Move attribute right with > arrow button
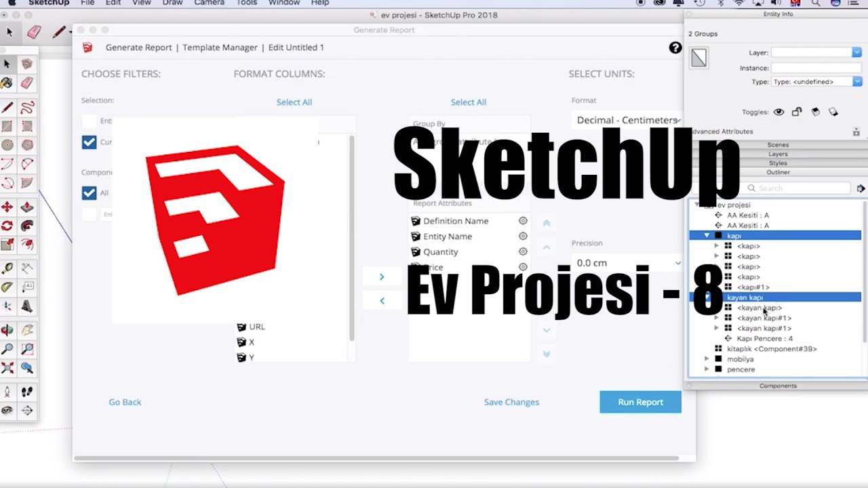This screenshot has height=488, width=868. pos(382,277)
